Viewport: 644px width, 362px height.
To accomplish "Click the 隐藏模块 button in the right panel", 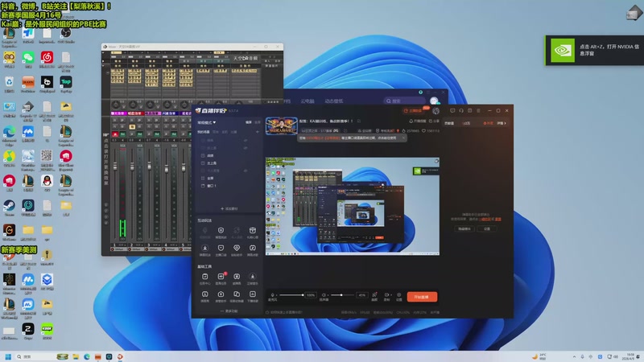I will tap(464, 228).
